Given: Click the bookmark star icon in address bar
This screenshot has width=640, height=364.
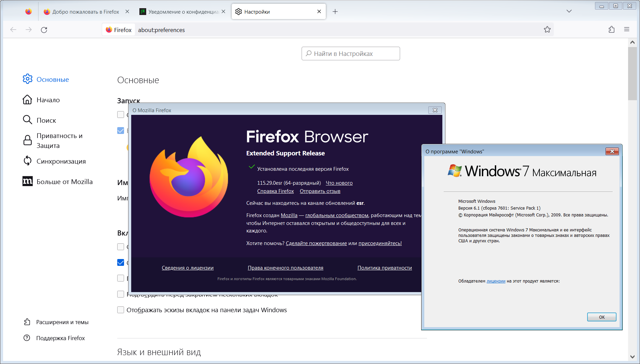Looking at the screenshot, I should tap(547, 30).
